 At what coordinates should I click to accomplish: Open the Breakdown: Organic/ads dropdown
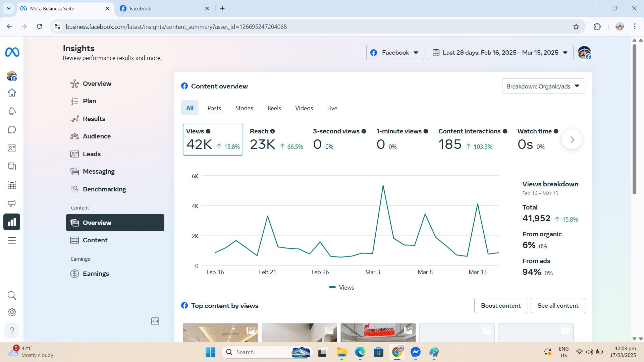543,86
